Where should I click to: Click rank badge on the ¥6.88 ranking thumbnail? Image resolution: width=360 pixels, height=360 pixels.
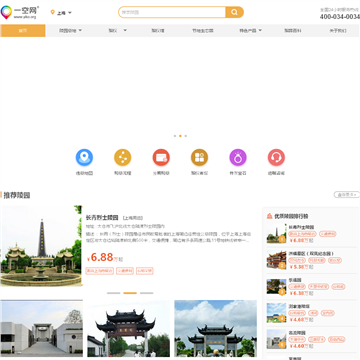[282, 239]
